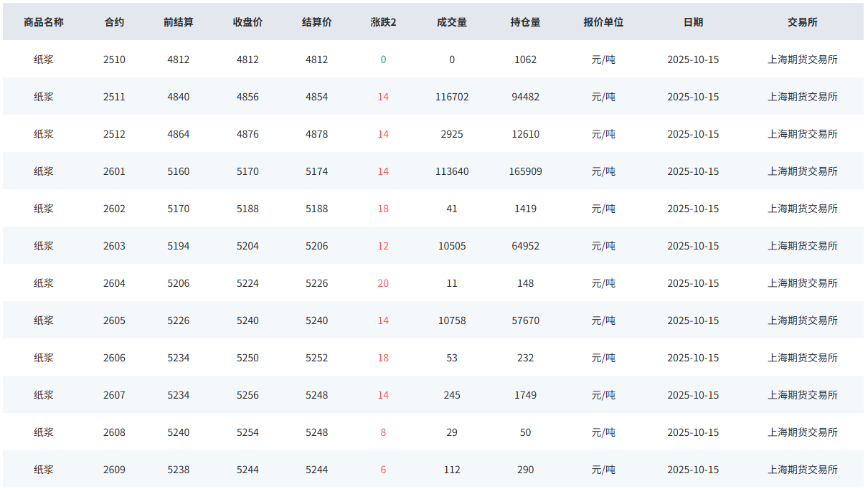This screenshot has height=494, width=868.
Task: Click the 165909 open interest value
Action: click(525, 171)
